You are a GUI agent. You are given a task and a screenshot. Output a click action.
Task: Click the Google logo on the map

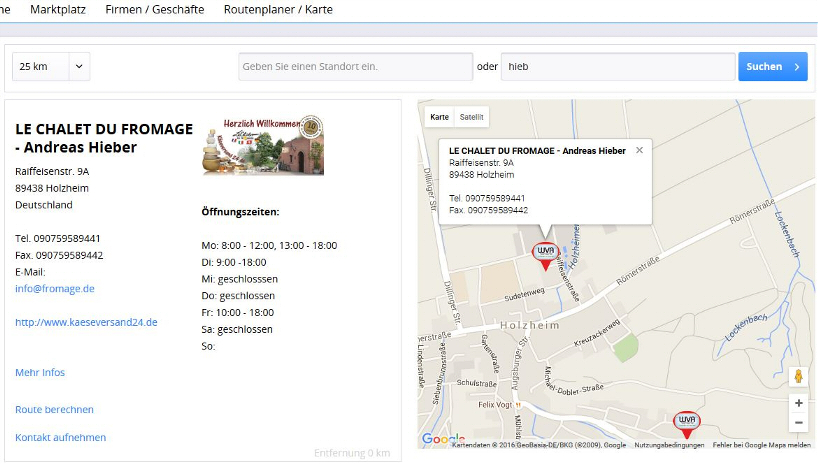pyautogui.click(x=442, y=439)
